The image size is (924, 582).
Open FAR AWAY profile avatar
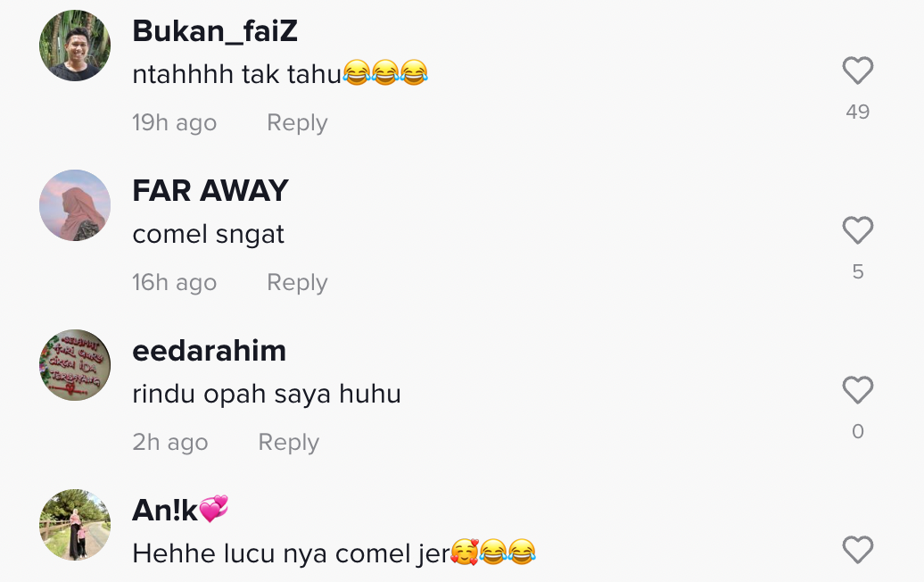pyautogui.click(x=75, y=205)
